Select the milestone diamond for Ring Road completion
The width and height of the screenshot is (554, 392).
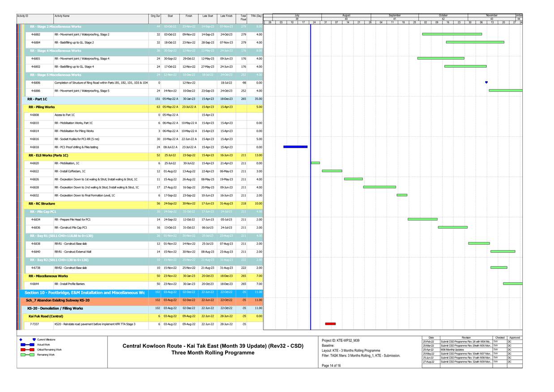[486, 82]
